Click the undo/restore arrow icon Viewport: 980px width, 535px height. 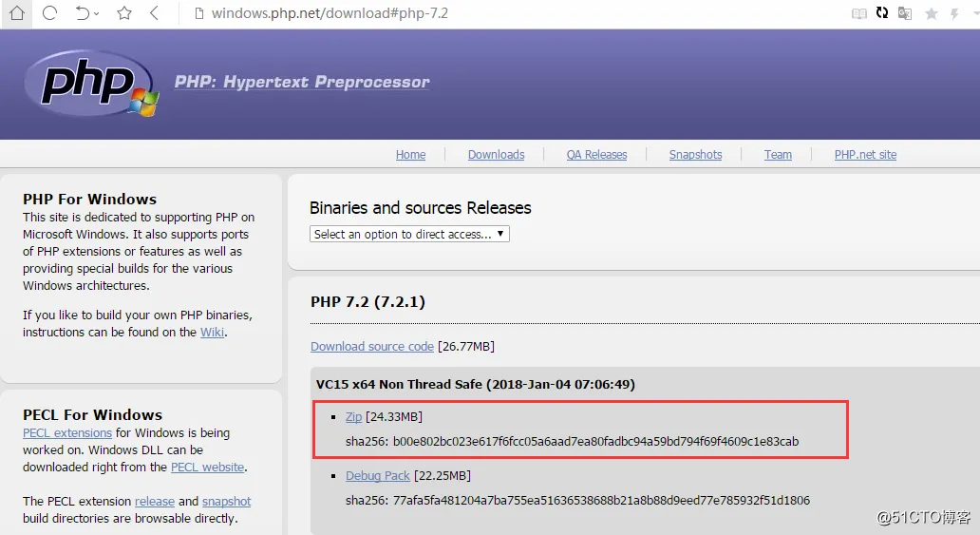(82, 12)
